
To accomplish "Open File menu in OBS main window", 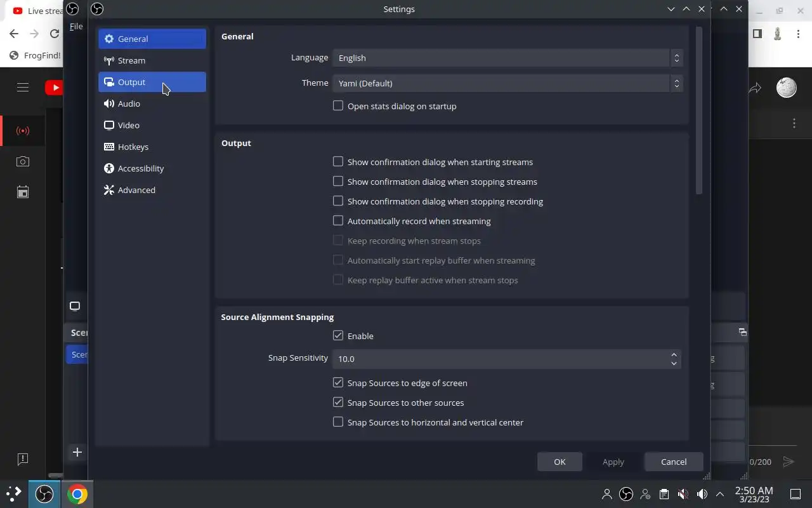I will 76,26.
